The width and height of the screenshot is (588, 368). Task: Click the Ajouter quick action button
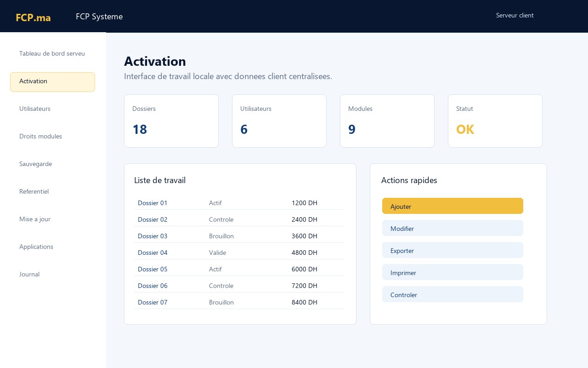(x=452, y=206)
